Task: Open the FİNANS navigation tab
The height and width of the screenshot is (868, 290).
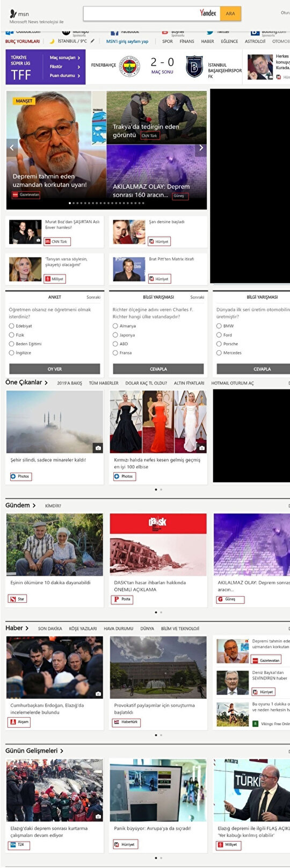Action: tap(187, 41)
